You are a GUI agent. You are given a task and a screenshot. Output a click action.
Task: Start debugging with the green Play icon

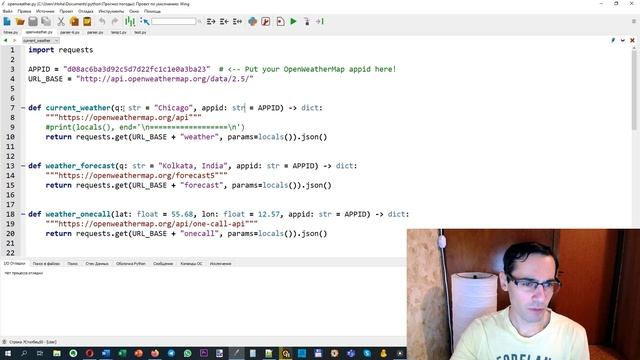click(x=293, y=21)
